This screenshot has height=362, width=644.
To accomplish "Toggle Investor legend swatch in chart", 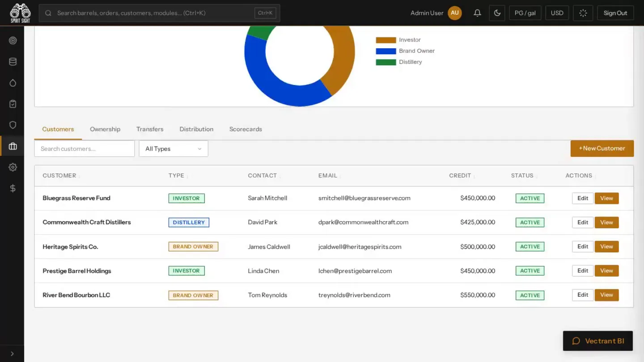I will [386, 40].
